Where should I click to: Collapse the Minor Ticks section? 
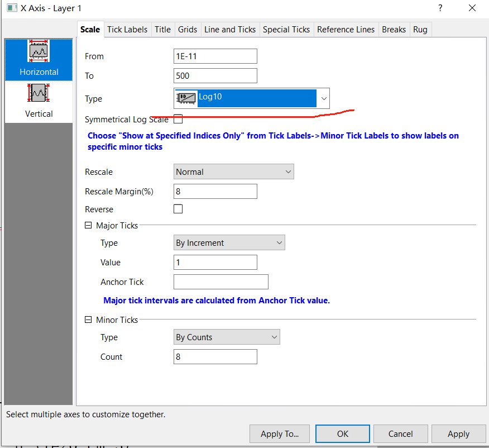[88, 320]
